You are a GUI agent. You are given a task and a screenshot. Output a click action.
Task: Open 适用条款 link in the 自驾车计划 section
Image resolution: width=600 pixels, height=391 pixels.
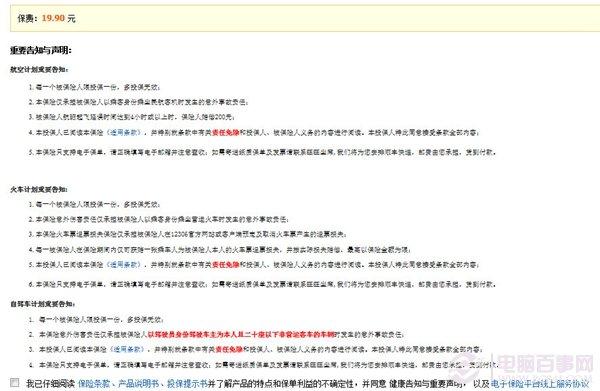coord(127,349)
